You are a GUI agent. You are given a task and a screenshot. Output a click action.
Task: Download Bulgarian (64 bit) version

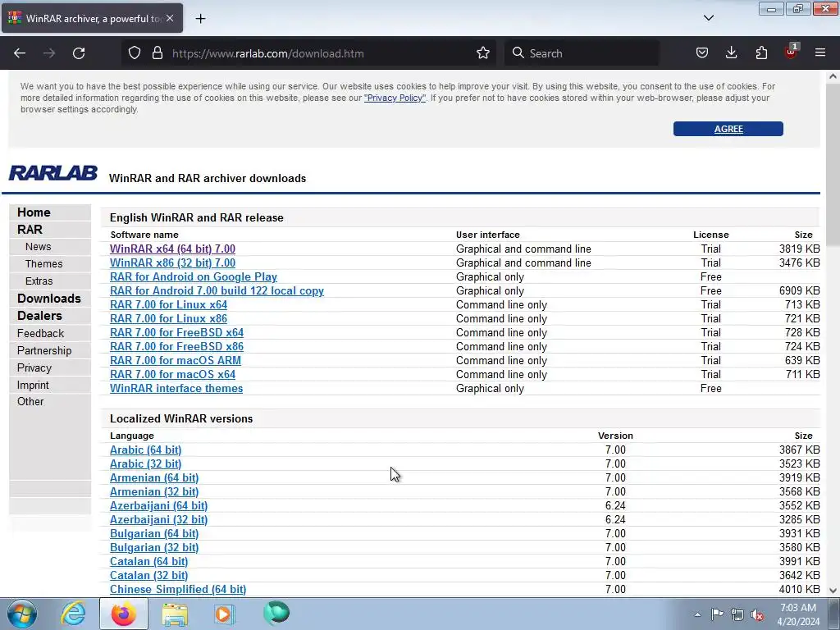[x=154, y=533]
